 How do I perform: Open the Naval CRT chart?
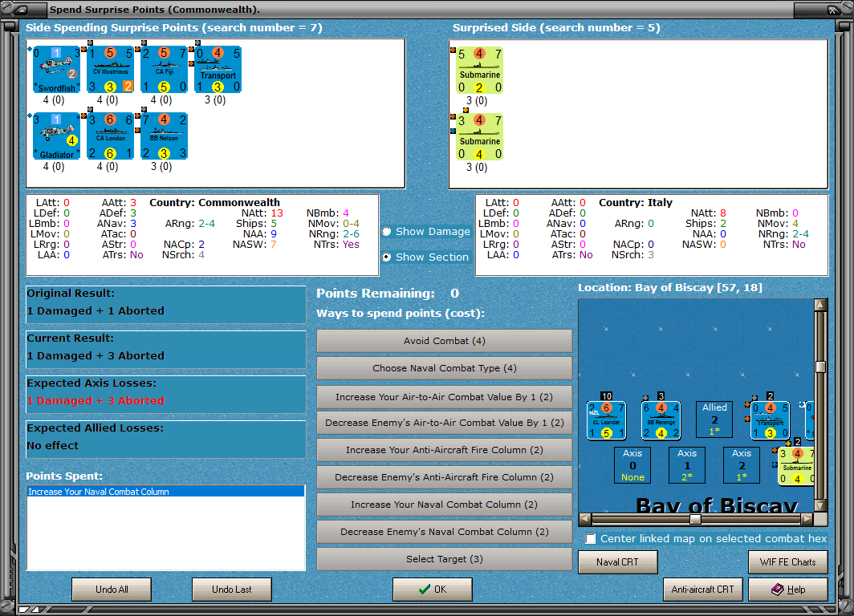[618, 562]
